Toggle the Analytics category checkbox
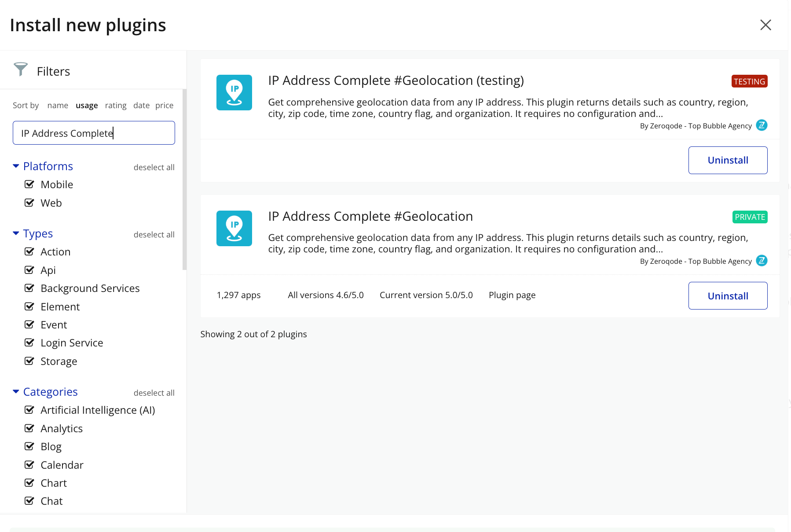Screen dimensions: 791x532 (29, 428)
